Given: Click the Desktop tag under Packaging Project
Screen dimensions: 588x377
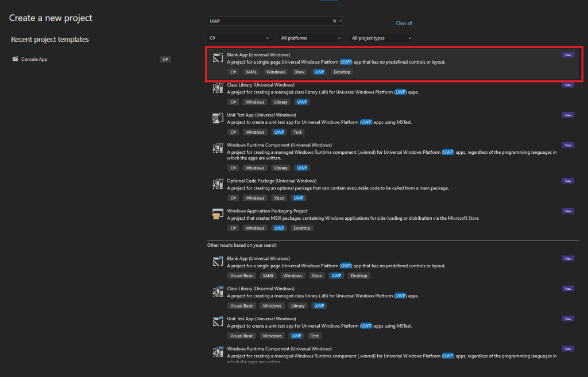Looking at the screenshot, I should coord(302,228).
